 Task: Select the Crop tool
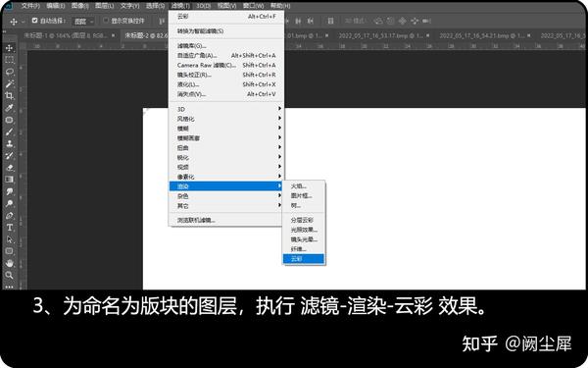coord(10,96)
